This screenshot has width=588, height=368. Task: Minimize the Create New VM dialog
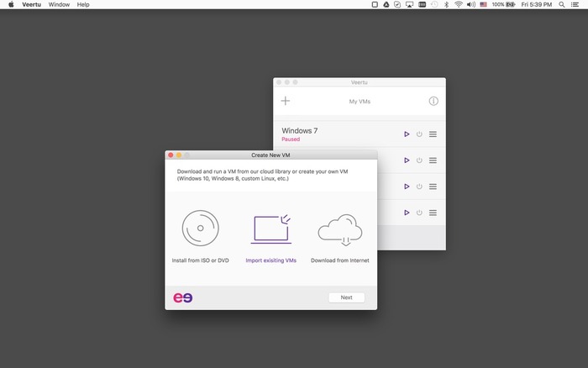coord(179,155)
